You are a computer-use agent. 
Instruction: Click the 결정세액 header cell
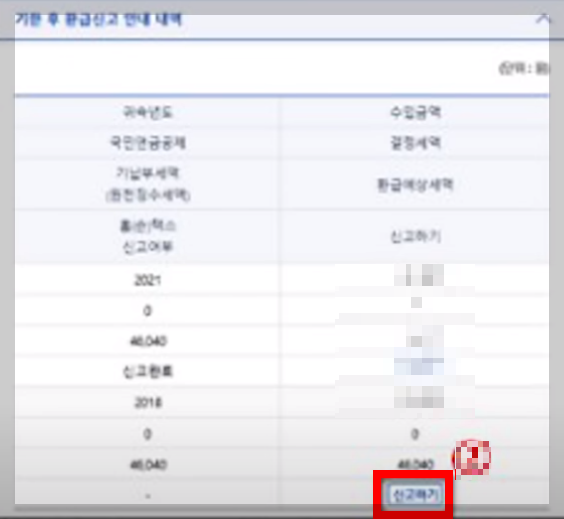coord(415,143)
